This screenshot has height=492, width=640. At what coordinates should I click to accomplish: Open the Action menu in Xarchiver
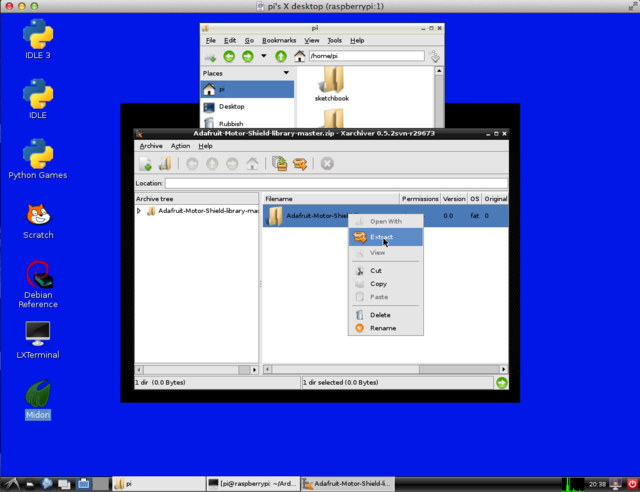pos(180,146)
